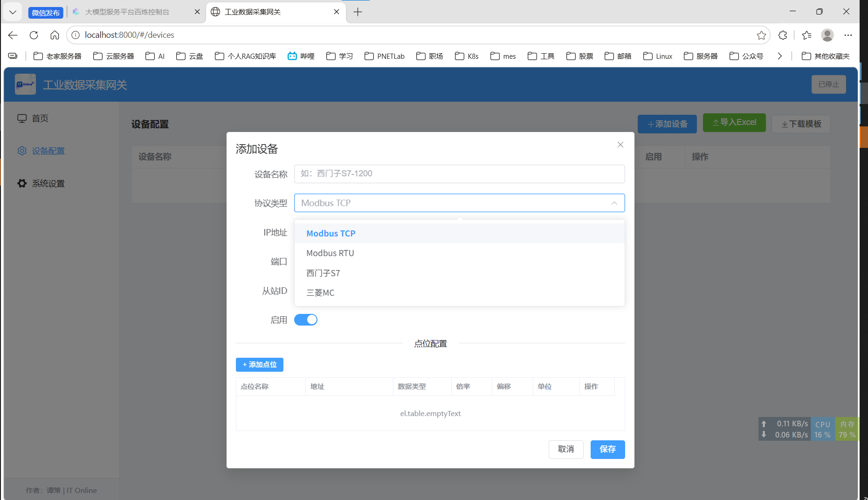Select the 工业数据采集网关 browser tab

(253, 12)
